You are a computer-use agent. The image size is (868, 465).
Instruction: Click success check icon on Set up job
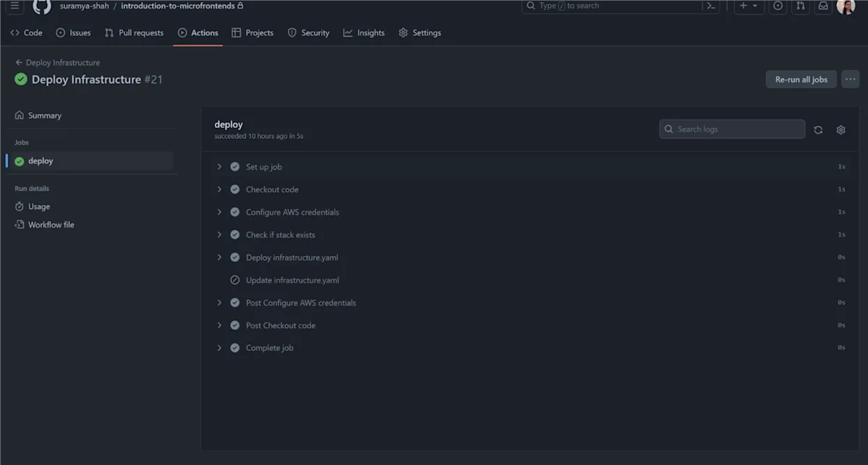tap(235, 167)
